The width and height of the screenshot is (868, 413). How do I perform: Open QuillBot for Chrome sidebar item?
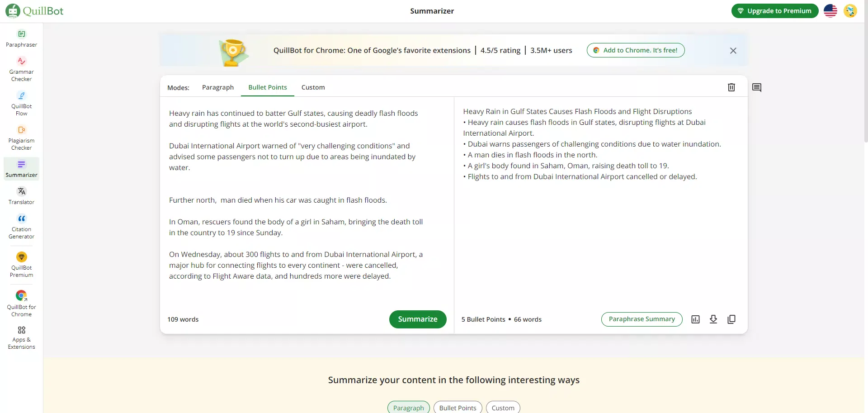(21, 304)
